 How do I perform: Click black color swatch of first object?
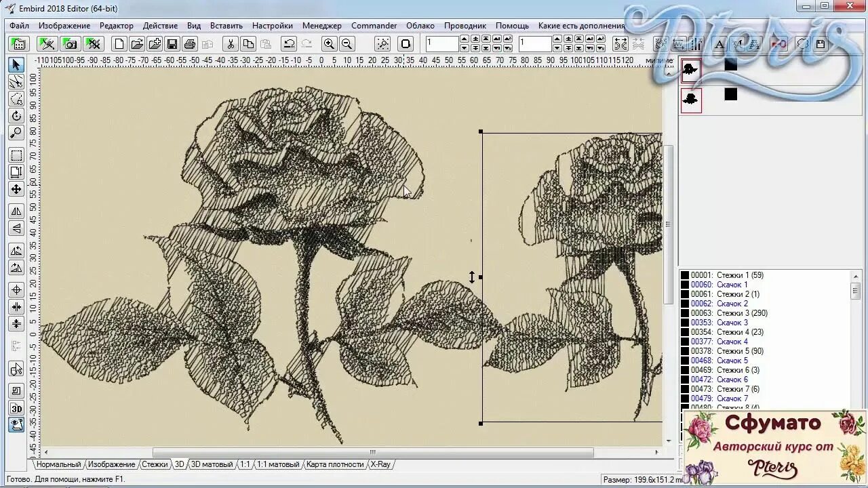click(730, 64)
